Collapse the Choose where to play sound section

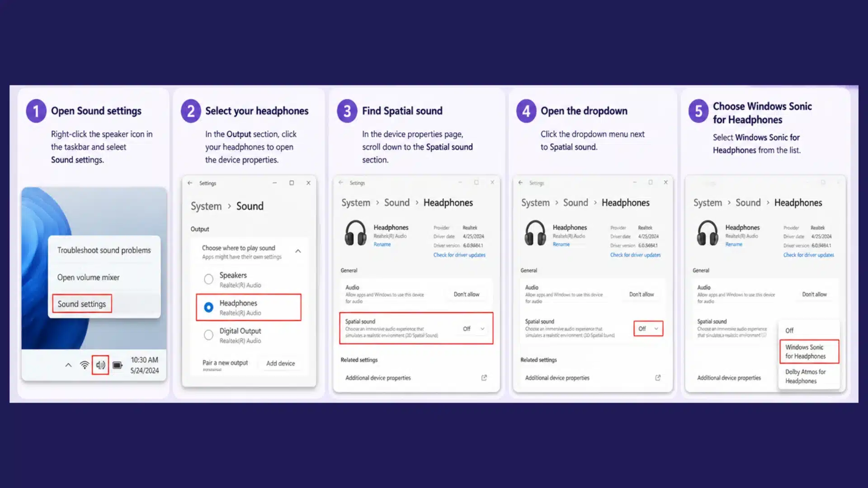(x=298, y=251)
